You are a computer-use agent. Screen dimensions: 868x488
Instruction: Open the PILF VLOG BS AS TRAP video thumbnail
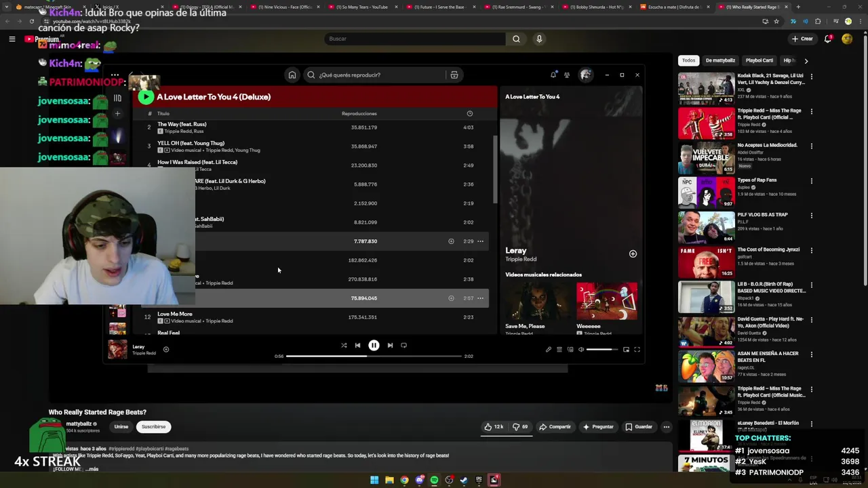tap(706, 227)
